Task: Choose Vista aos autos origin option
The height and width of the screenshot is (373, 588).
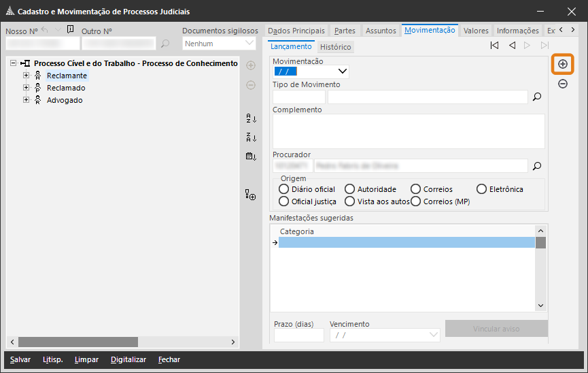Action: click(350, 201)
